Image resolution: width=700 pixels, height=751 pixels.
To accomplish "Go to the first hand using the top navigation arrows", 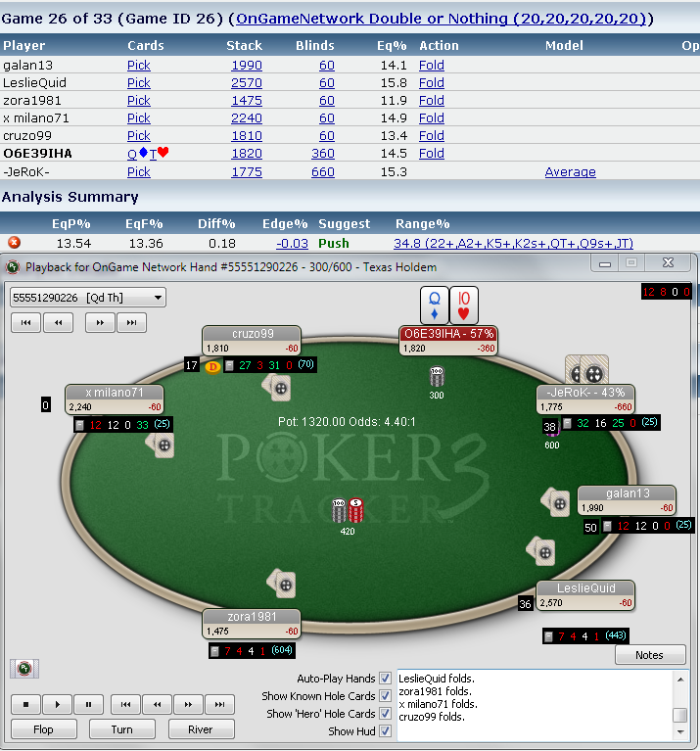I will pos(26,322).
